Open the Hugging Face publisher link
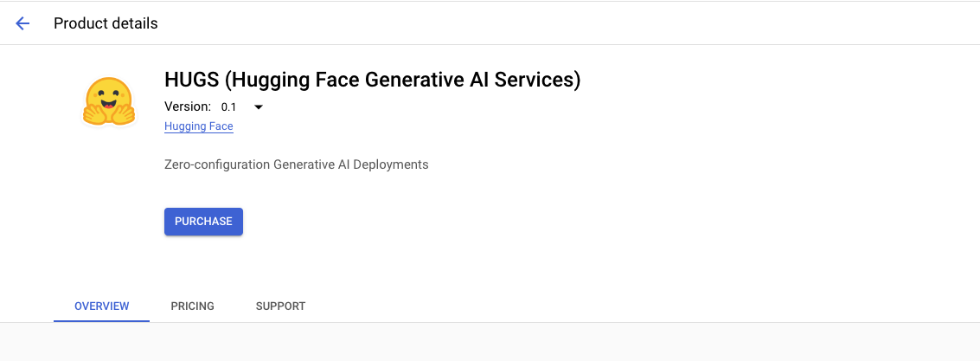This screenshot has width=980, height=361. (198, 126)
